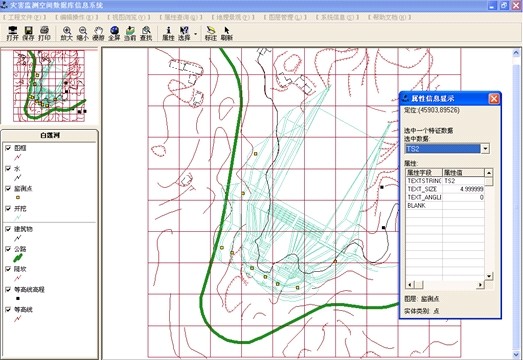Expand the arrow beside the 选择 tool
Image resolution: width=523 pixels, height=360 pixels.
(x=195, y=34)
